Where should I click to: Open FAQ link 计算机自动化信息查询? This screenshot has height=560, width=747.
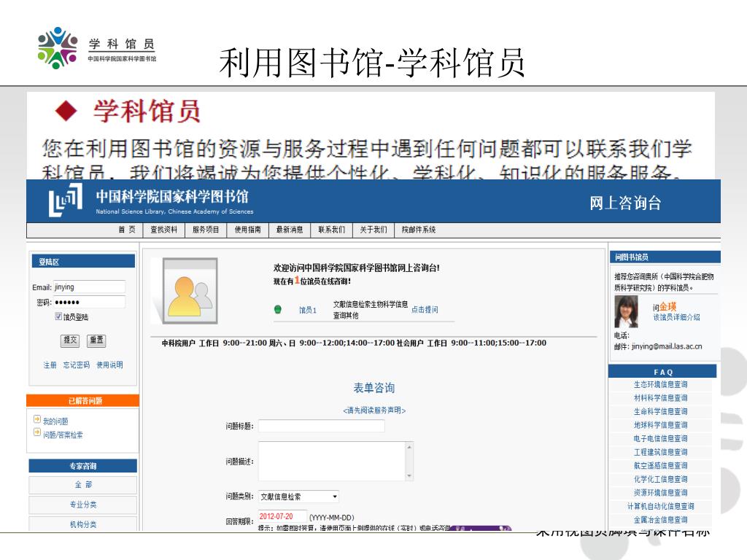point(660,506)
